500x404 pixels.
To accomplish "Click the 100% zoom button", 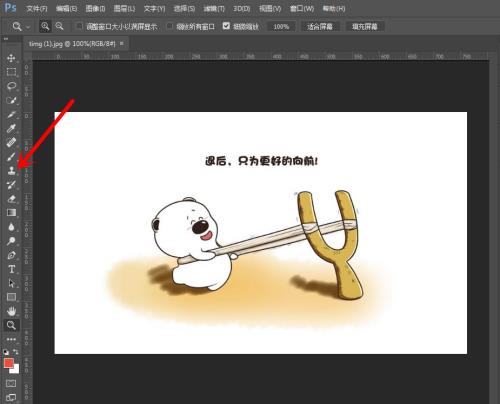I will click(x=281, y=26).
